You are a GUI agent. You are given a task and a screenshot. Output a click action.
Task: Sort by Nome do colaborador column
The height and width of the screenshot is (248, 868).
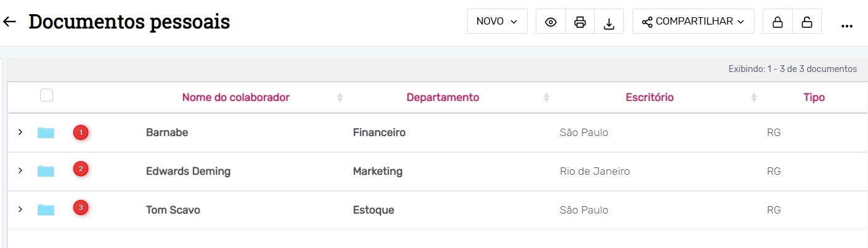click(235, 97)
